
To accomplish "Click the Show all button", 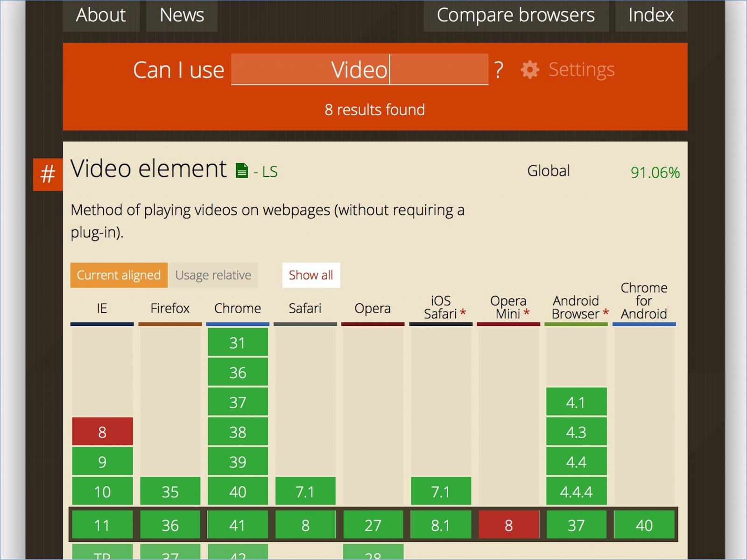I will 311,275.
